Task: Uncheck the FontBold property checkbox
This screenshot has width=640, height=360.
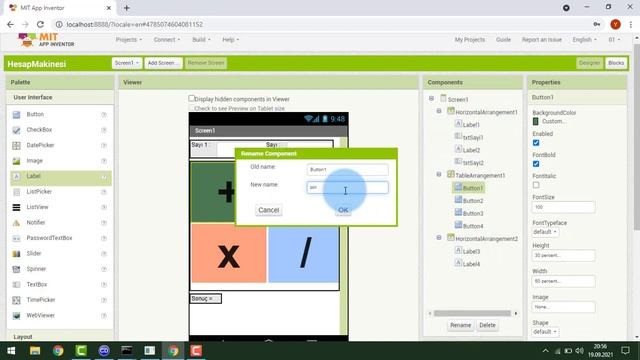Action: [x=536, y=164]
